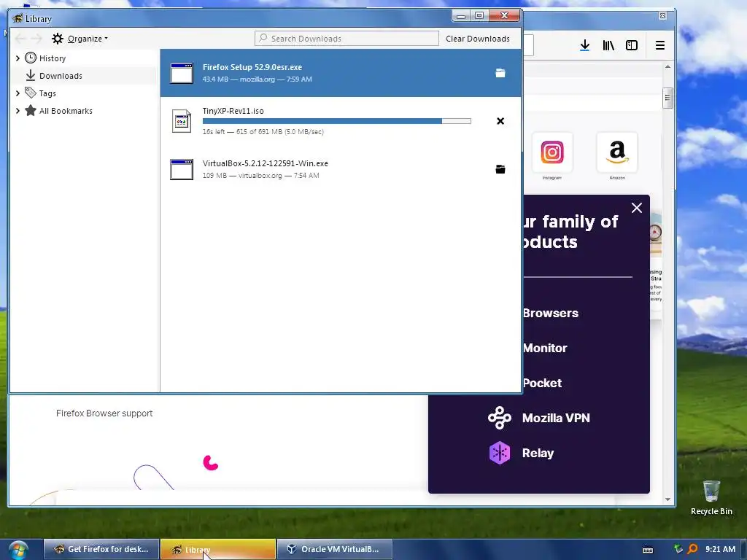
Task: Click the Windows Start orb
Action: click(x=18, y=550)
